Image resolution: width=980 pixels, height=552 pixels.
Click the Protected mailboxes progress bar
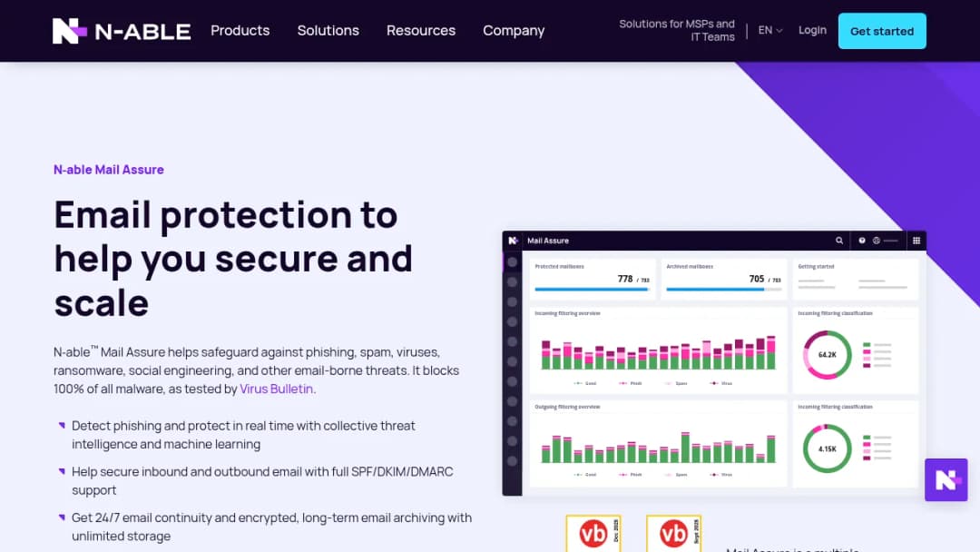[x=592, y=290]
